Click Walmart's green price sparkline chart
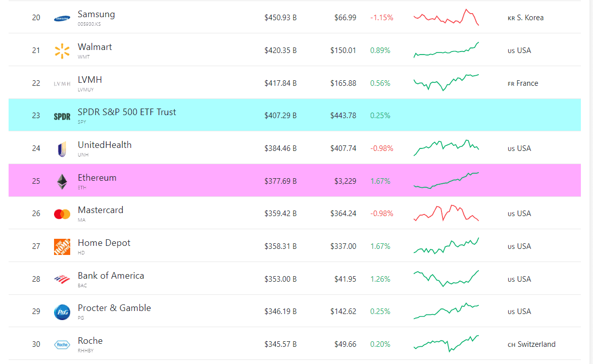The image size is (593, 364). (446, 50)
